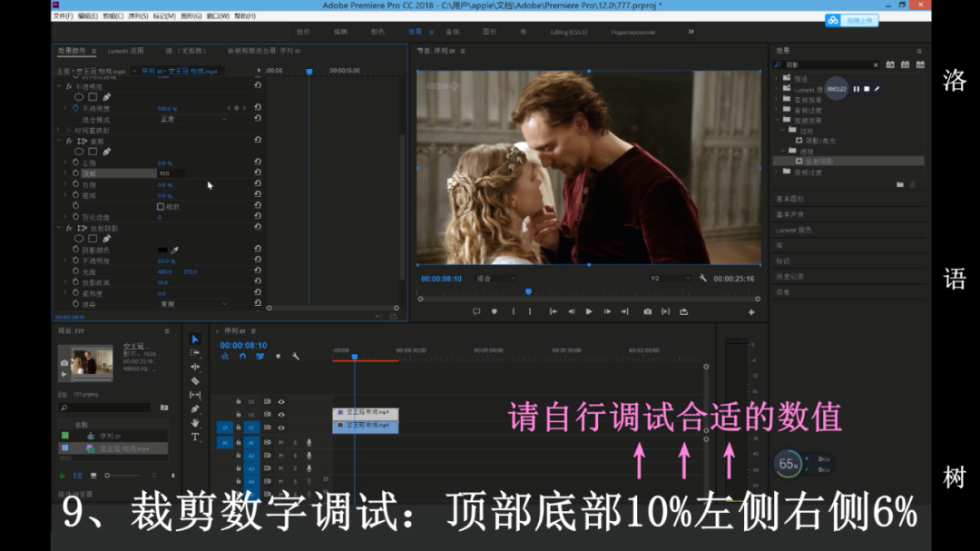Select the Razor tool
Viewport: 980px width, 551px height.
(195, 381)
